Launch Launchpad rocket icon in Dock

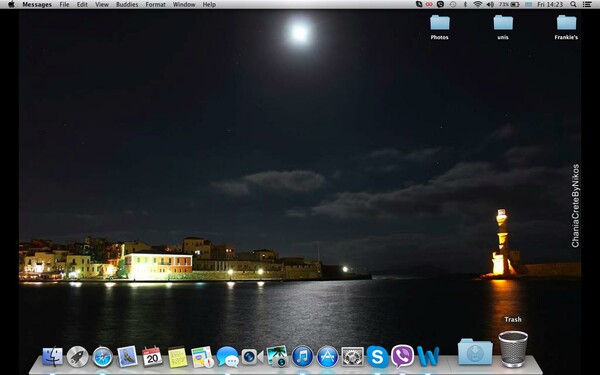point(78,357)
